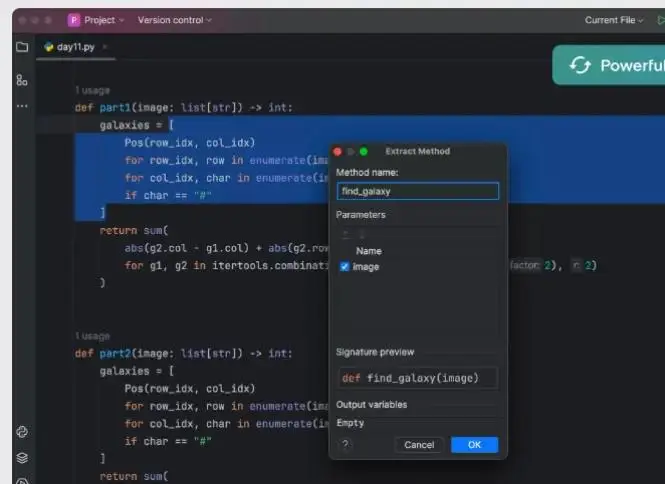The width and height of the screenshot is (665, 484).
Task: Click the Name column header in Parameters
Action: (369, 251)
